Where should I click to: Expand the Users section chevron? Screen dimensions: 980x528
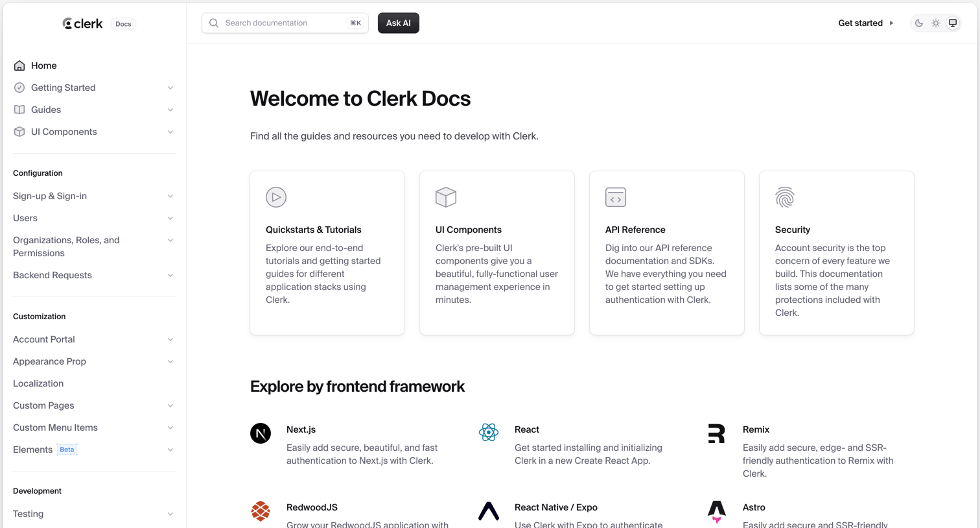[170, 218]
